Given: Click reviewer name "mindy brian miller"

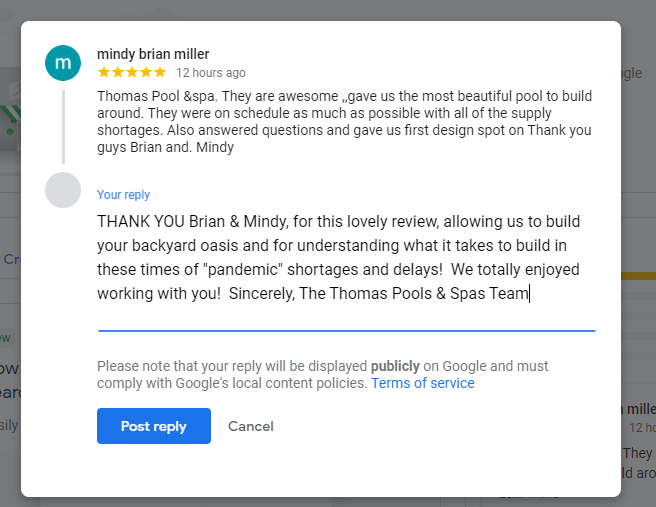Looking at the screenshot, I should (x=153, y=54).
